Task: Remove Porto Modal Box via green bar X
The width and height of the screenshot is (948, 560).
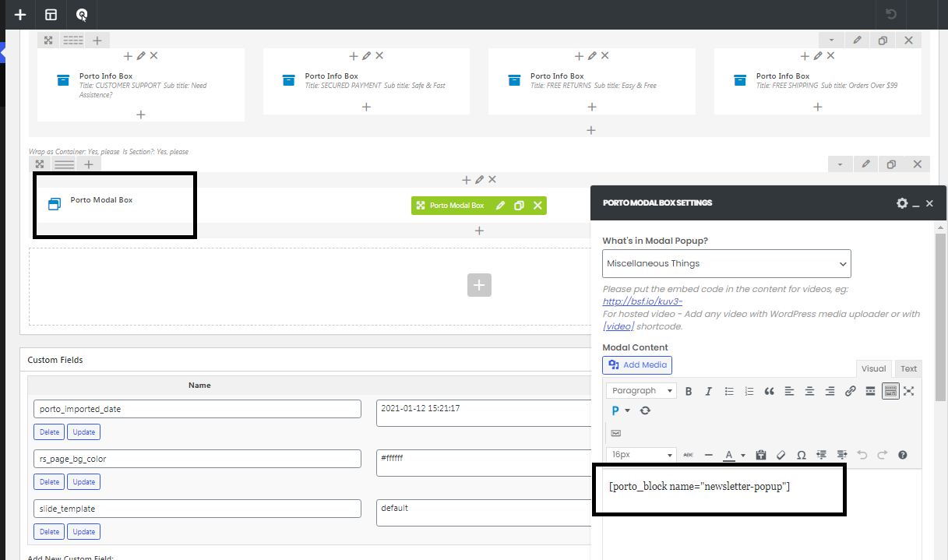Action: click(537, 206)
